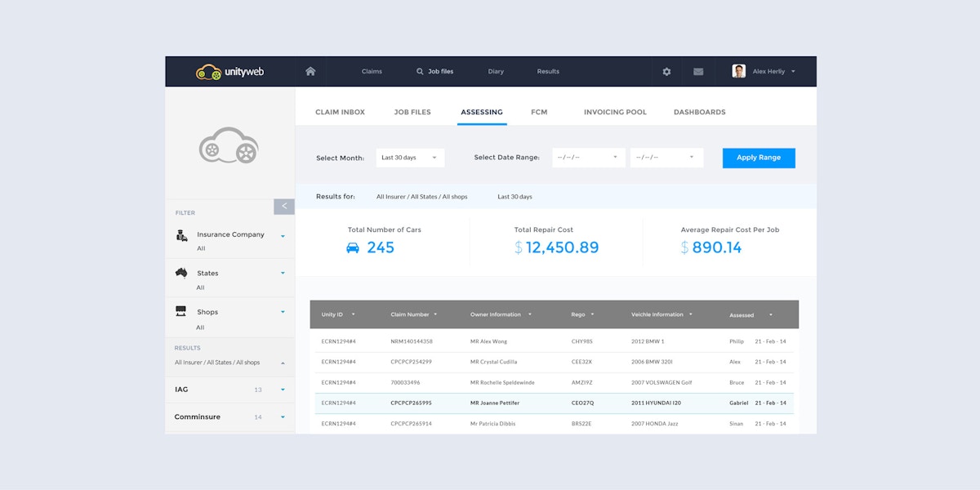Open the Job files search in navbar
Image resolution: width=980 pixels, height=490 pixels.
434,72
